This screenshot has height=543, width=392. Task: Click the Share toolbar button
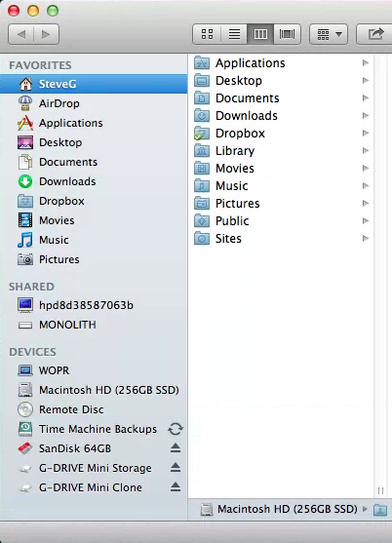tap(375, 34)
